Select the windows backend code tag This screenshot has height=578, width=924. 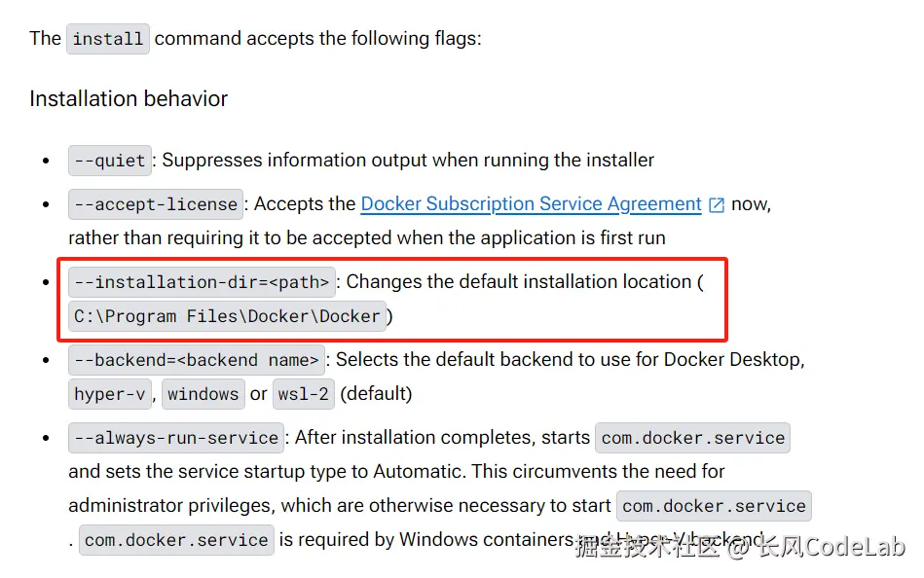point(203,394)
